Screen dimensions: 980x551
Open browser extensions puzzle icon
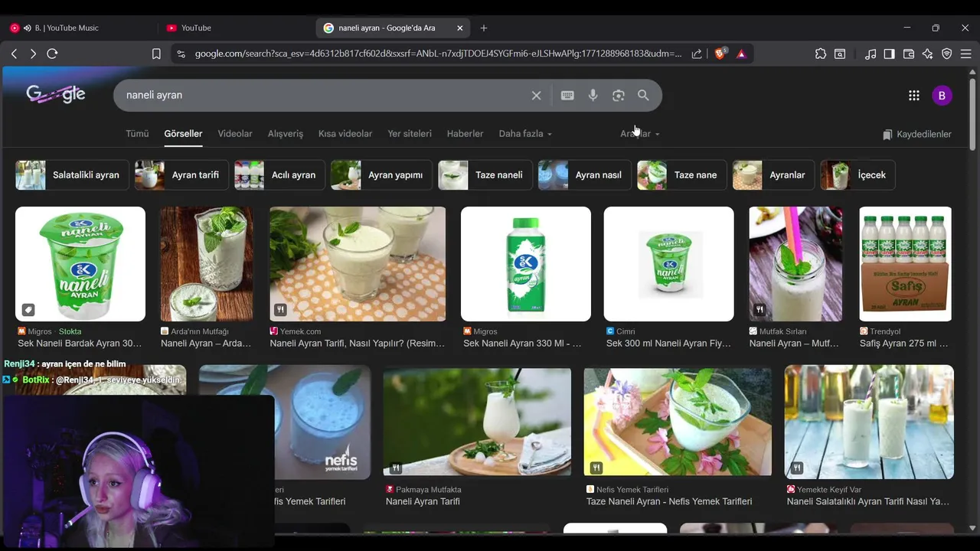coord(821,54)
